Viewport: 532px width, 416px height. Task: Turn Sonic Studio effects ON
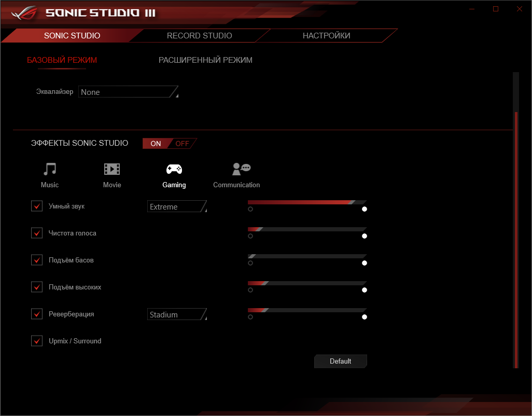(156, 144)
